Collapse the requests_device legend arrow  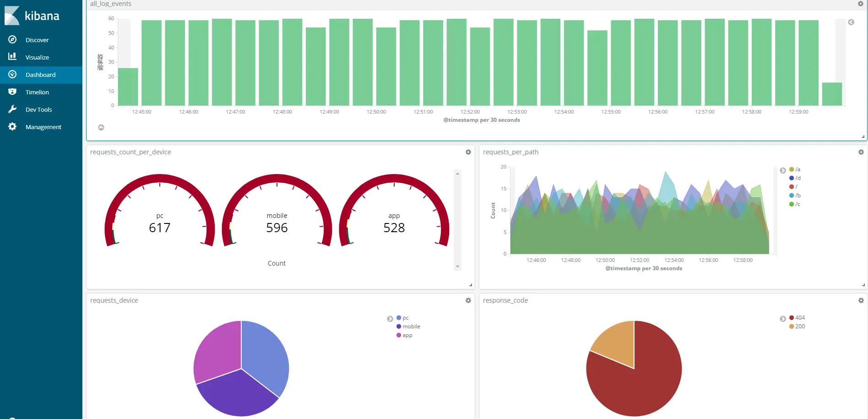pyautogui.click(x=390, y=319)
